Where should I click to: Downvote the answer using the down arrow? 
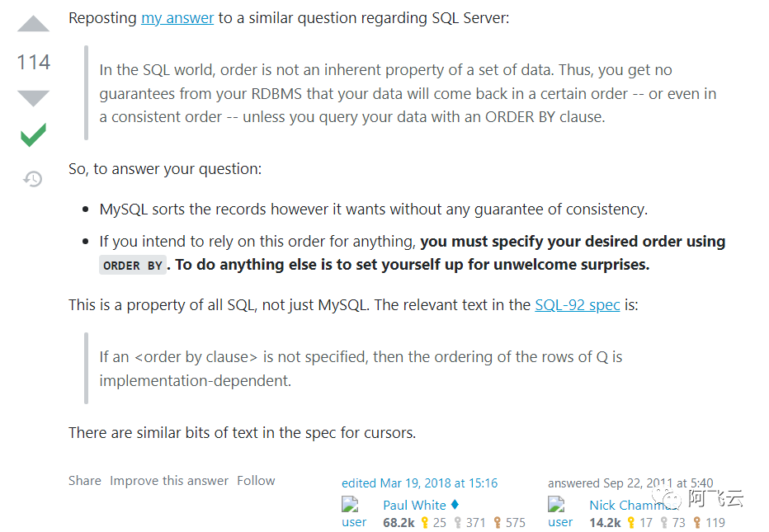(34, 98)
